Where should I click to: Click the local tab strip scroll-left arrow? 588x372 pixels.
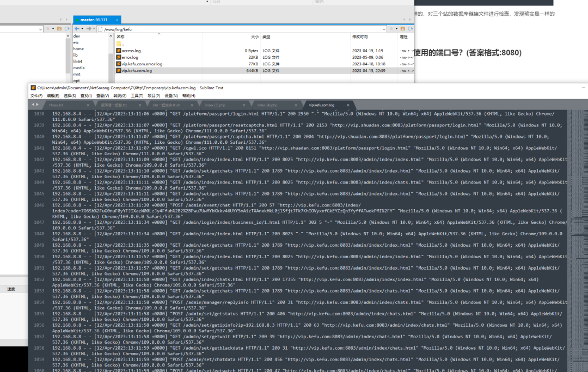pos(60,20)
